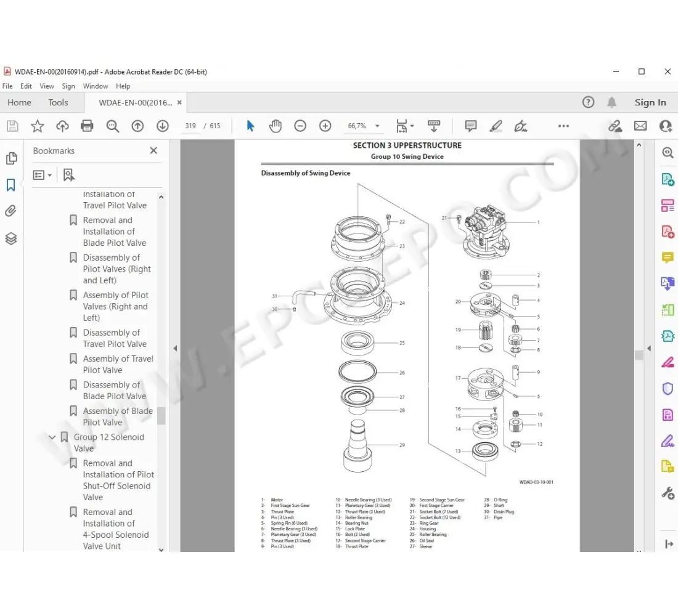Screen dimensions: 678x616
Task: Open bookmarks options dropdown menu
Action: coord(43,175)
